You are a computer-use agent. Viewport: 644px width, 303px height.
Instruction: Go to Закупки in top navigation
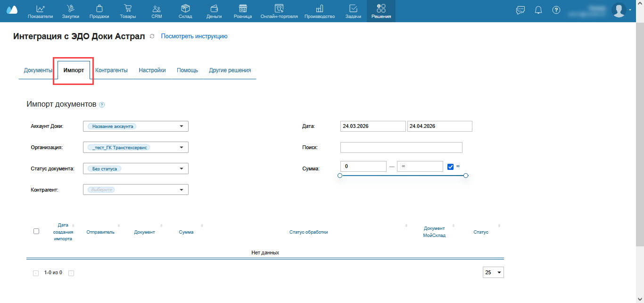tap(70, 11)
